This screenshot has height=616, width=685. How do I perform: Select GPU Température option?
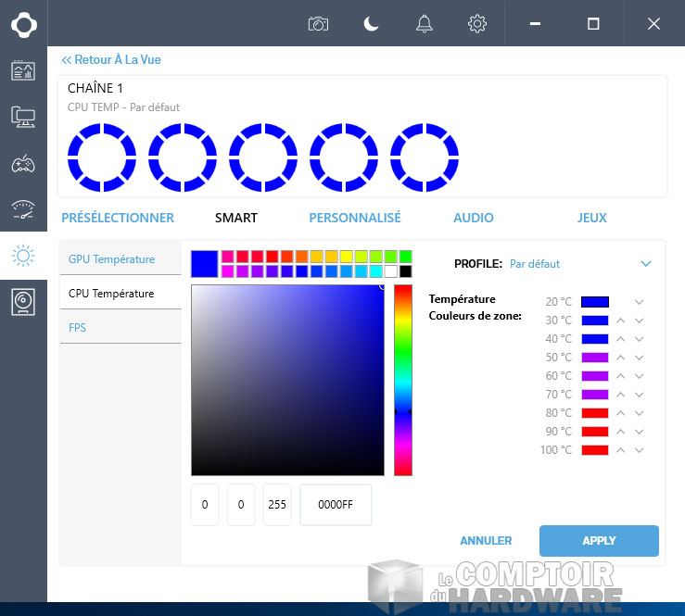pos(111,259)
